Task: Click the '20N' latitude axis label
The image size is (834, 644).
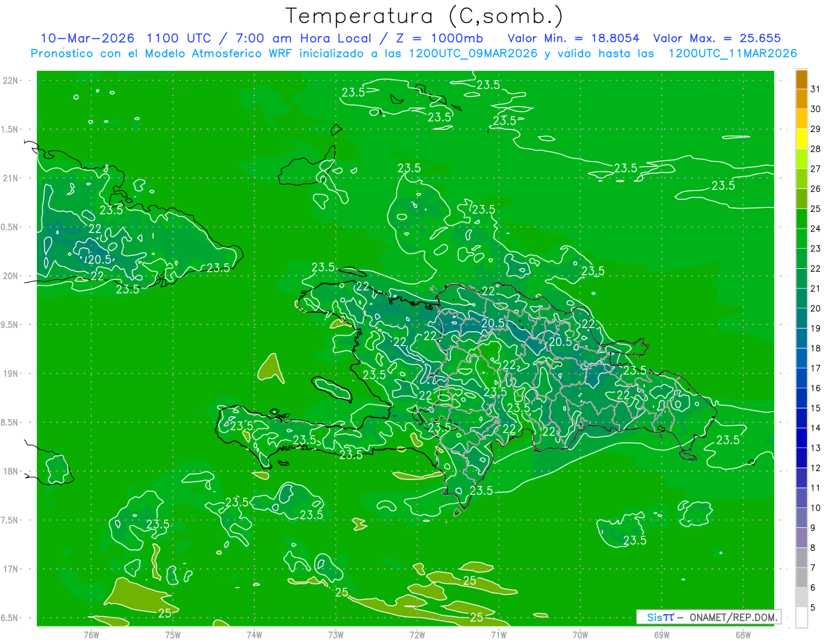Action: tap(11, 276)
